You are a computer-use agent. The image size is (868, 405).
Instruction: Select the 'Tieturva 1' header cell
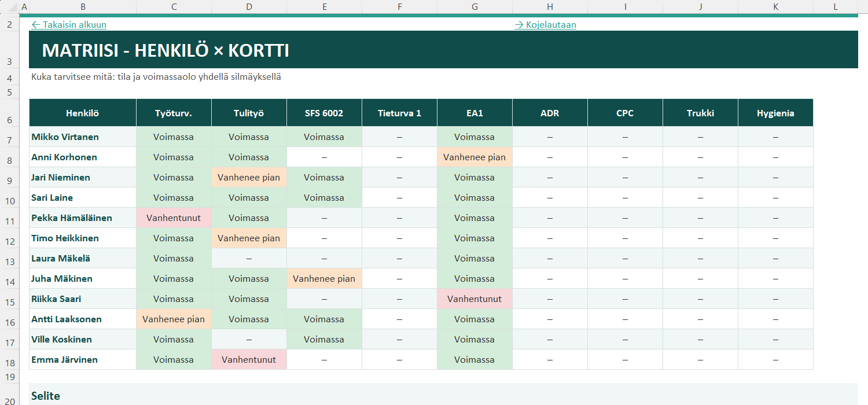(x=400, y=113)
